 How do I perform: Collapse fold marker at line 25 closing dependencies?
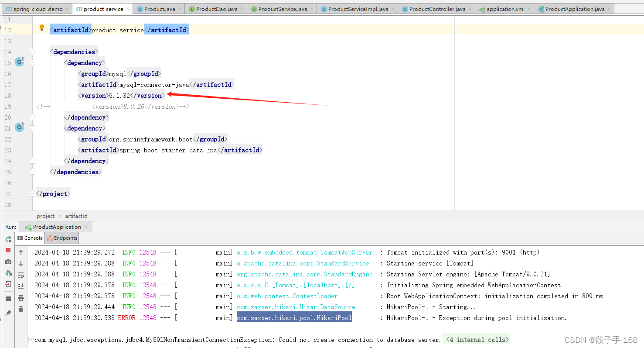[x=32, y=172]
